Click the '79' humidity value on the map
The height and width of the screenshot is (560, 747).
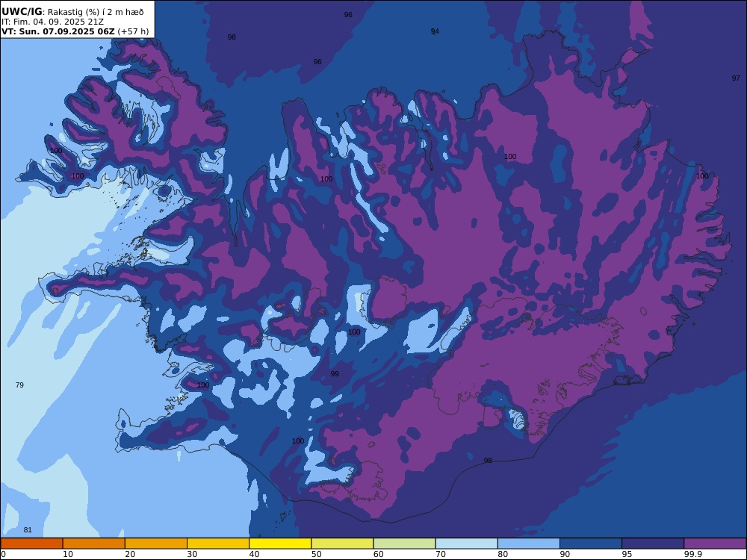tap(19, 385)
